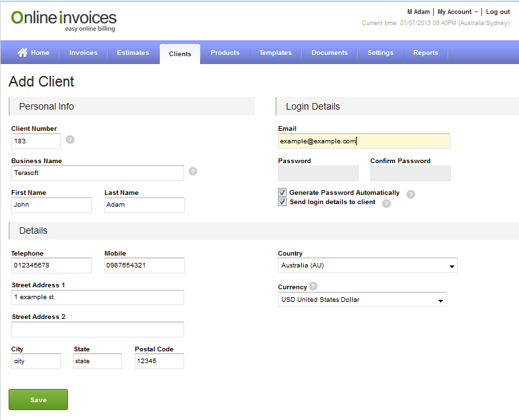The height and width of the screenshot is (420, 519).
Task: Go to Home via house icon
Action: click(22, 53)
